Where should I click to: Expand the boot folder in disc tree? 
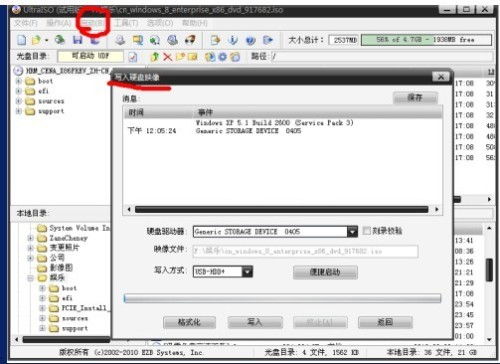coord(19,81)
